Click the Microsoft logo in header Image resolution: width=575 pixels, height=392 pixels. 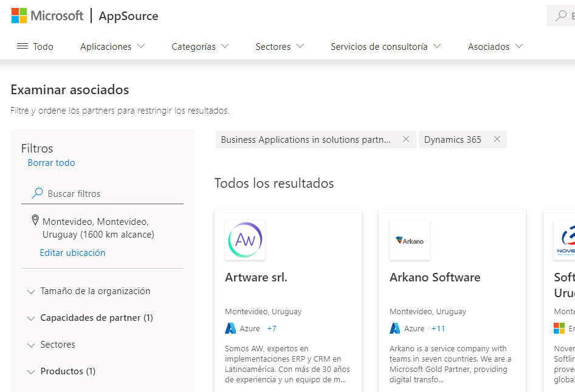click(x=47, y=16)
